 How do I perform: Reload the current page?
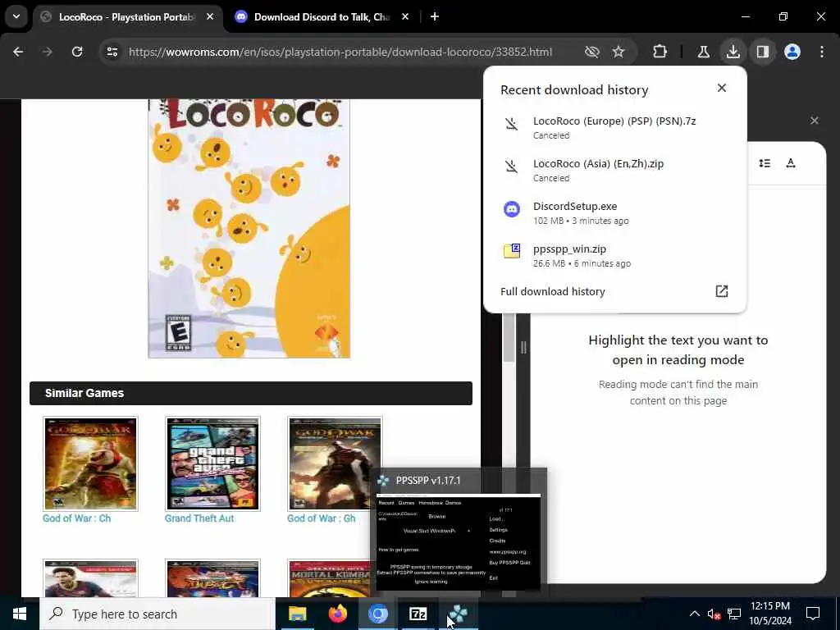(77, 52)
